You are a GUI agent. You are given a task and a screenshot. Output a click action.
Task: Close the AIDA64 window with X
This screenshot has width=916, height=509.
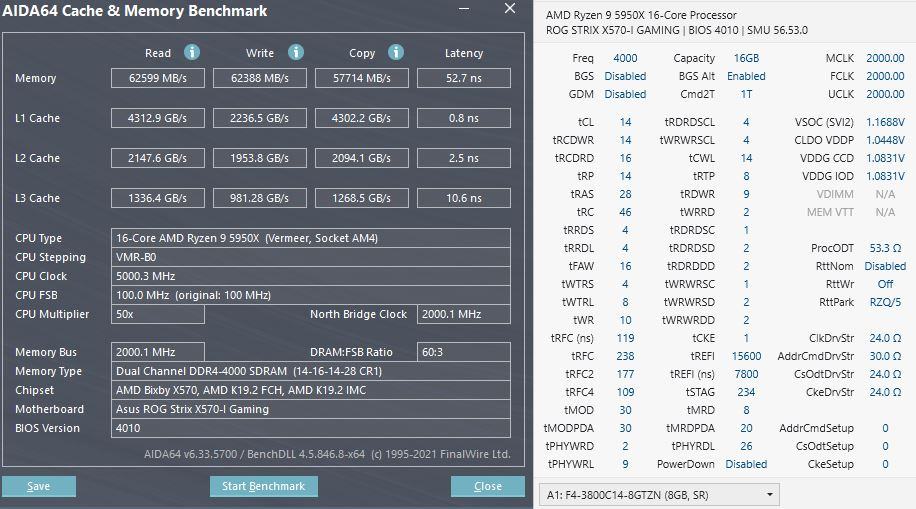tap(510, 8)
